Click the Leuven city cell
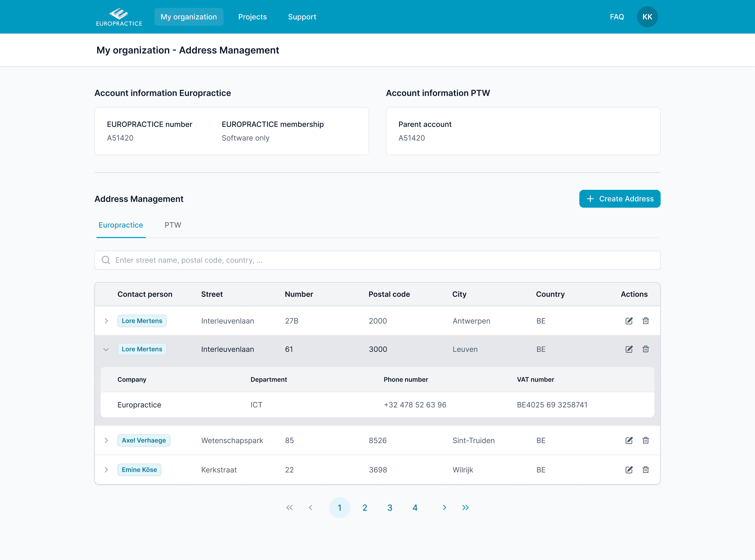 click(465, 349)
